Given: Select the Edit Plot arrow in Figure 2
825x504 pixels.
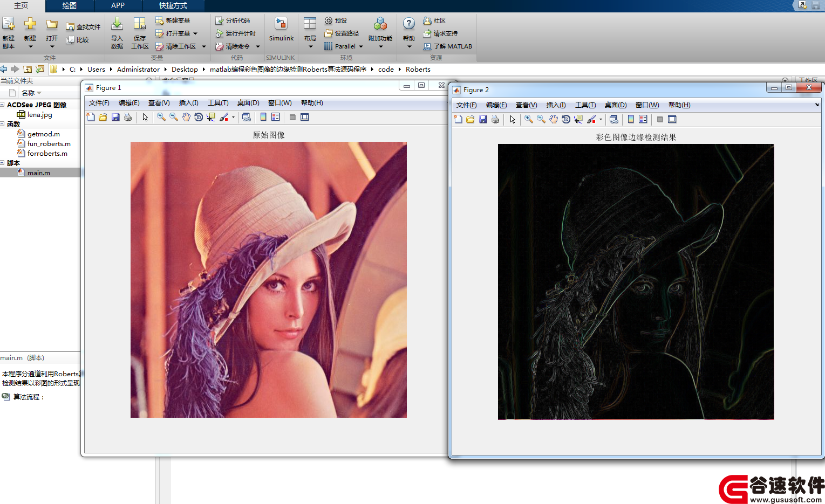Looking at the screenshot, I should [513, 119].
